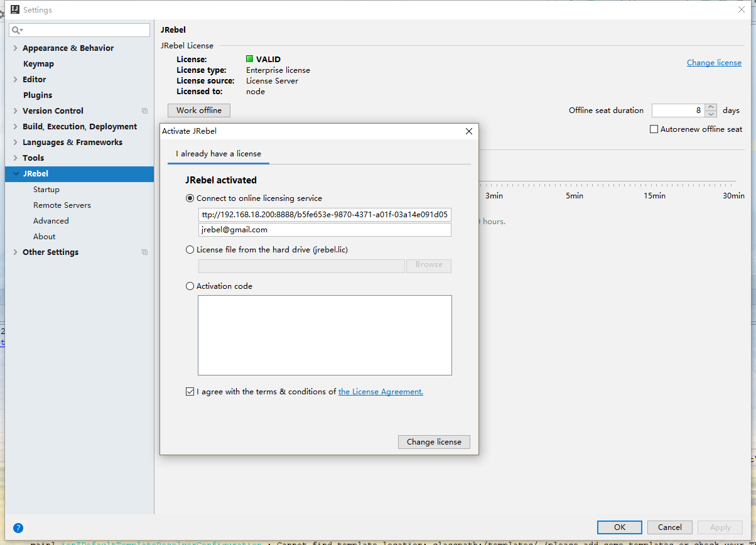Uncheck the License Agreement terms checkbox
This screenshot has width=756, height=545.
point(190,391)
